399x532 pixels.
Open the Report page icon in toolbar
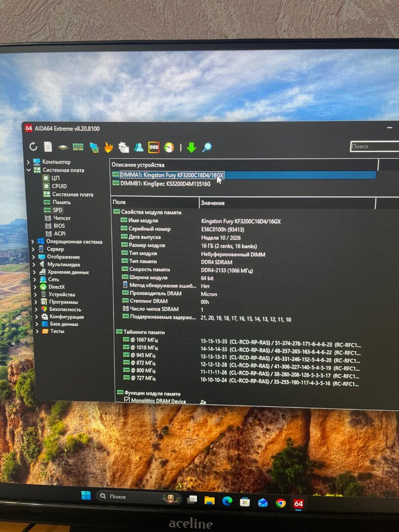tap(48, 147)
